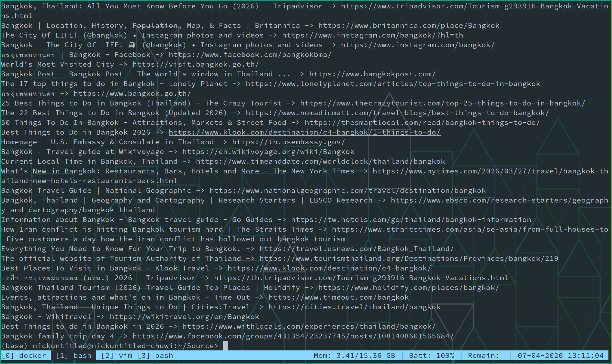Switch to tmux window 1 bash
Image resolution: width=612 pixels, height=364 pixels.
74,356
